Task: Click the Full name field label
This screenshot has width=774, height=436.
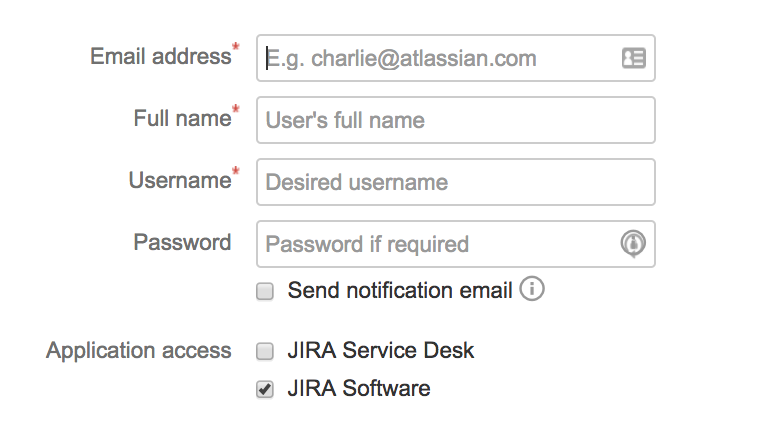Action: (x=182, y=119)
